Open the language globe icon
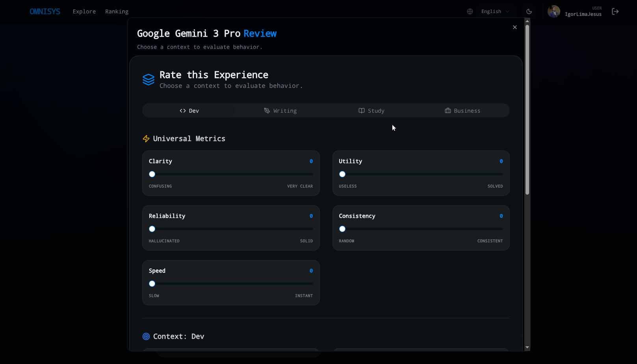This screenshot has height=364, width=637. coord(470,11)
